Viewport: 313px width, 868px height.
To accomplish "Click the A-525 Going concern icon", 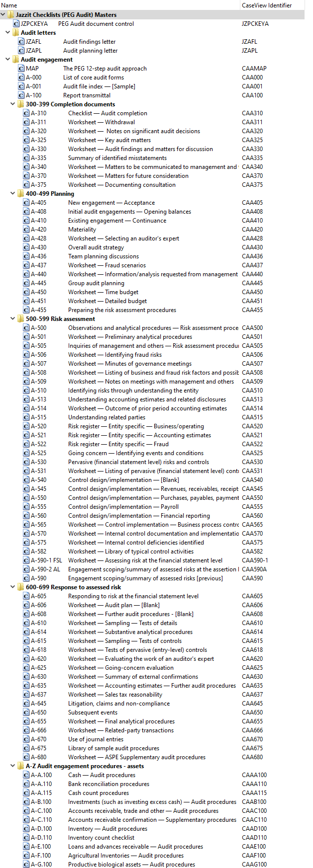I will click(x=26, y=453).
